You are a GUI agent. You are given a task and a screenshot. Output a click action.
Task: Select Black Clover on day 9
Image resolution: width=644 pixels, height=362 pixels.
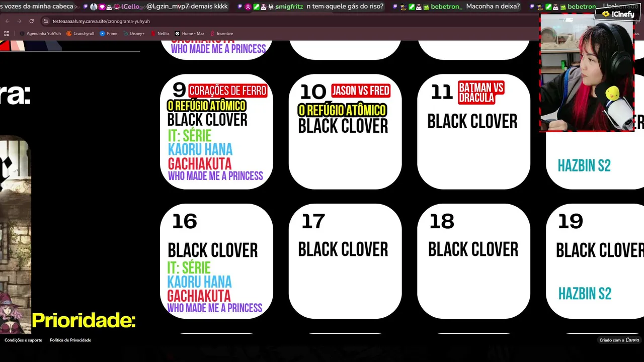[x=207, y=120]
